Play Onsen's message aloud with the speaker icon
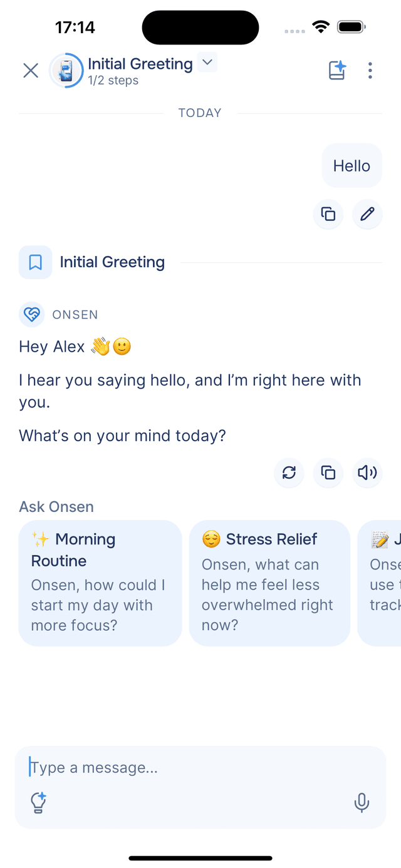Viewport: 401px width, 868px height. pos(367,473)
